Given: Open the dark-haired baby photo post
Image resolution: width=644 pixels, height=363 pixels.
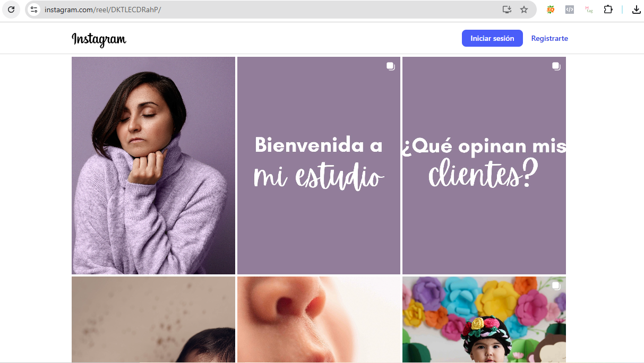Looking at the screenshot, I should click(153, 319).
